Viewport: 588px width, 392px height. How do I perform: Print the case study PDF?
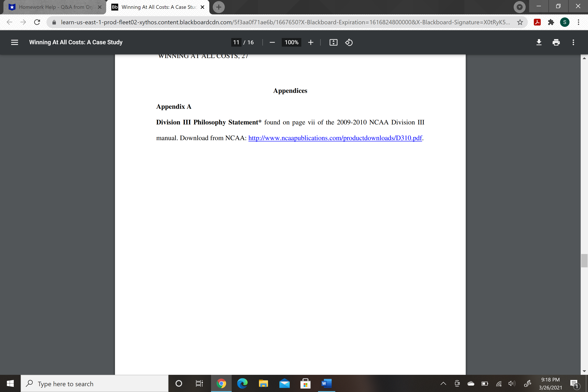[556, 42]
